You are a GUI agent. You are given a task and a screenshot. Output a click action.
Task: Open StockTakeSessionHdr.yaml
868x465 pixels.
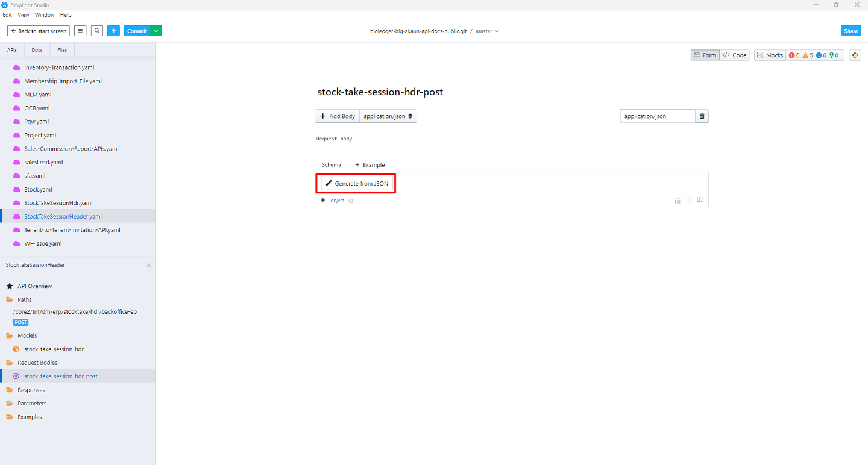click(58, 203)
